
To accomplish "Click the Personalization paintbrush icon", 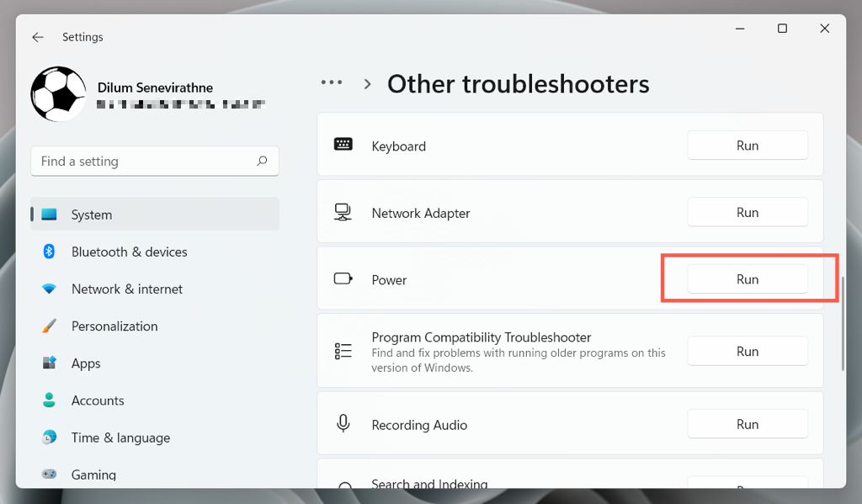I will click(x=49, y=326).
